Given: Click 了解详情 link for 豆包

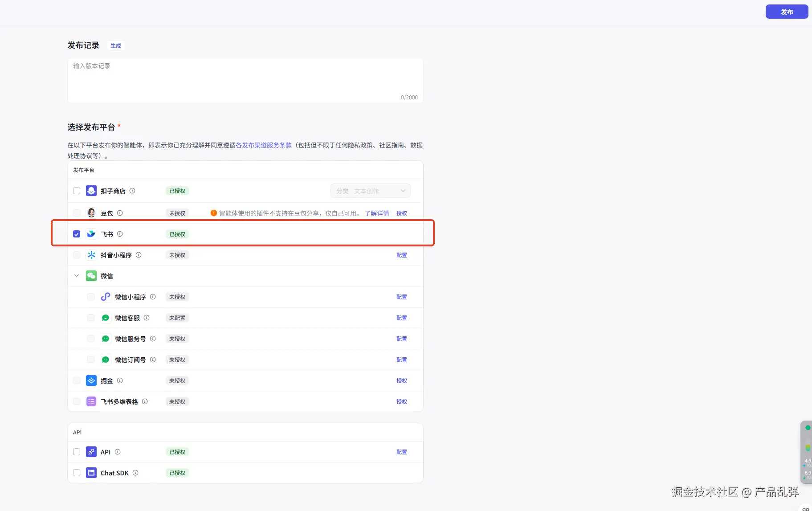Looking at the screenshot, I should 377,213.
